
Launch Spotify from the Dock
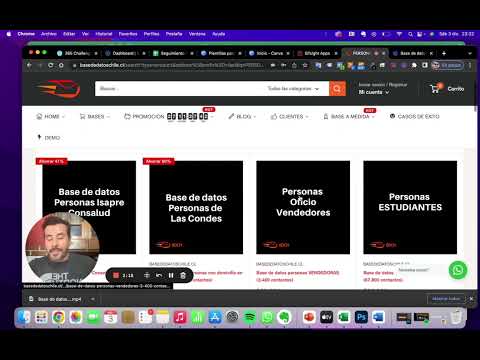point(250,317)
